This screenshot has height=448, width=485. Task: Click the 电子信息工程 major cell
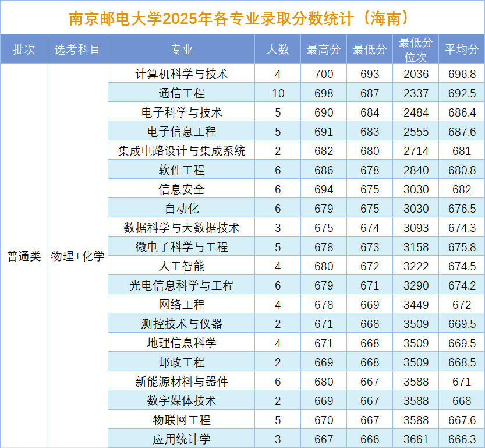tap(181, 132)
